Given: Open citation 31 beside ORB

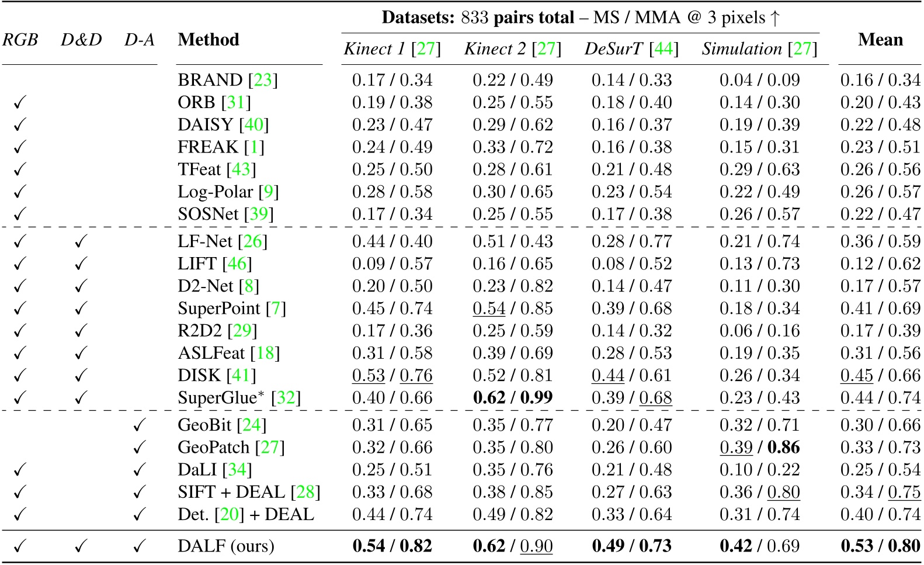Looking at the screenshot, I should [235, 103].
